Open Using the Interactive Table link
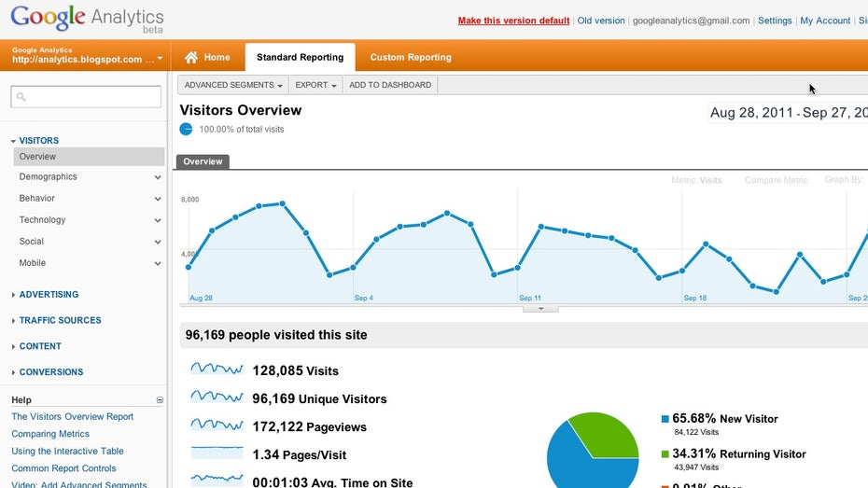Image resolution: width=868 pixels, height=488 pixels. [x=67, y=451]
